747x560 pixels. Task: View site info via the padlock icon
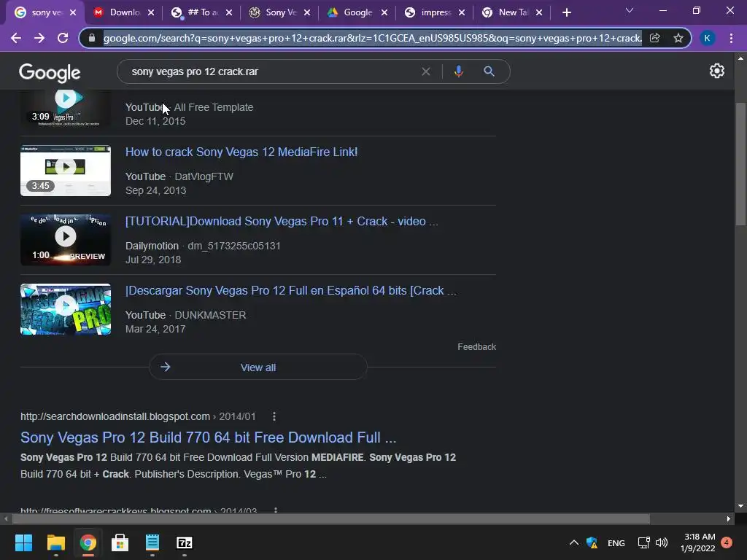(92, 38)
